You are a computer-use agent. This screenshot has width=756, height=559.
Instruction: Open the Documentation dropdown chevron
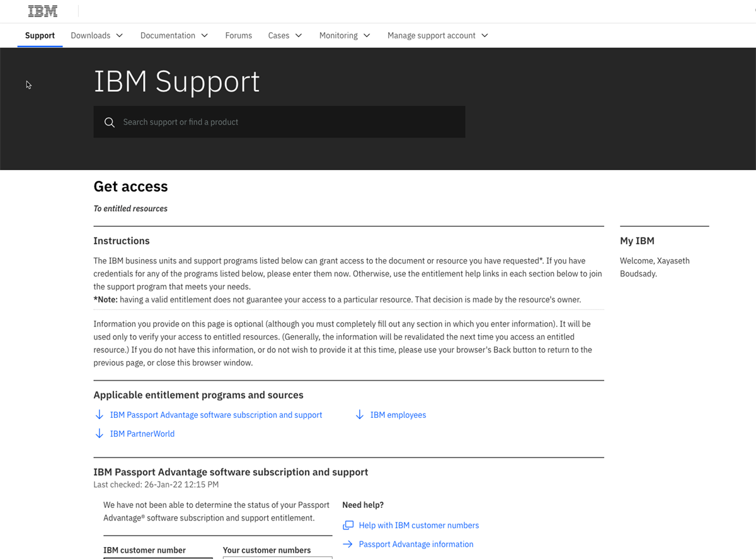tap(203, 35)
